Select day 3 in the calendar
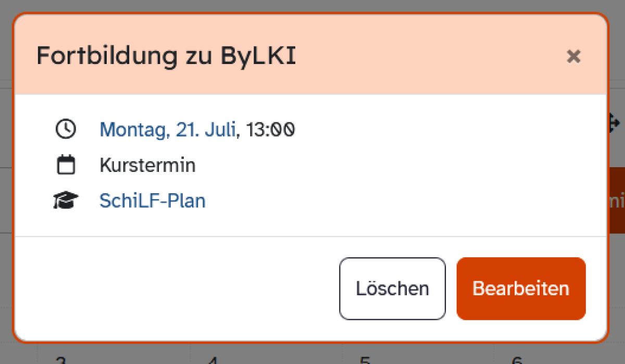Screen dimensions: 625x364 tap(61, 360)
